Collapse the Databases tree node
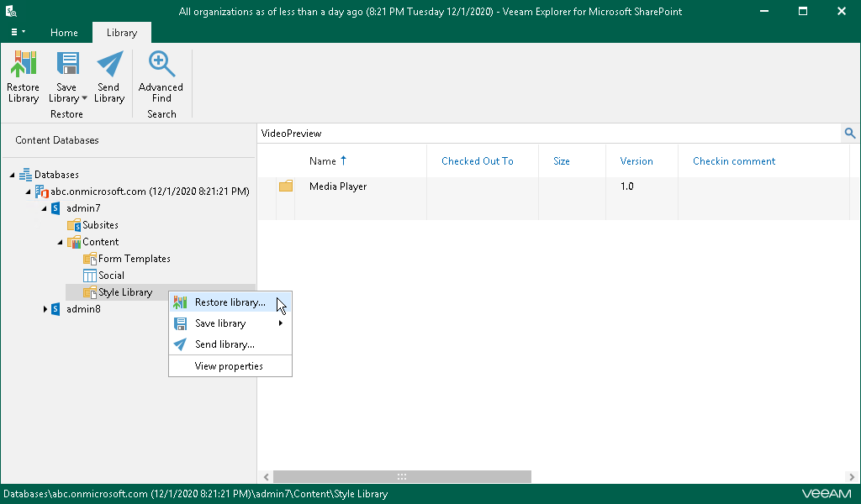The height and width of the screenshot is (504, 861). 12,175
